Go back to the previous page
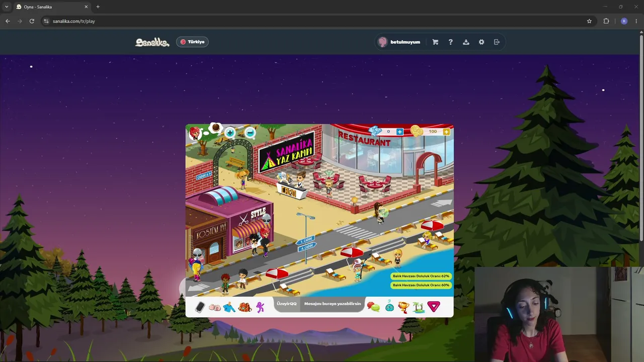The height and width of the screenshot is (362, 644). [x=8, y=21]
